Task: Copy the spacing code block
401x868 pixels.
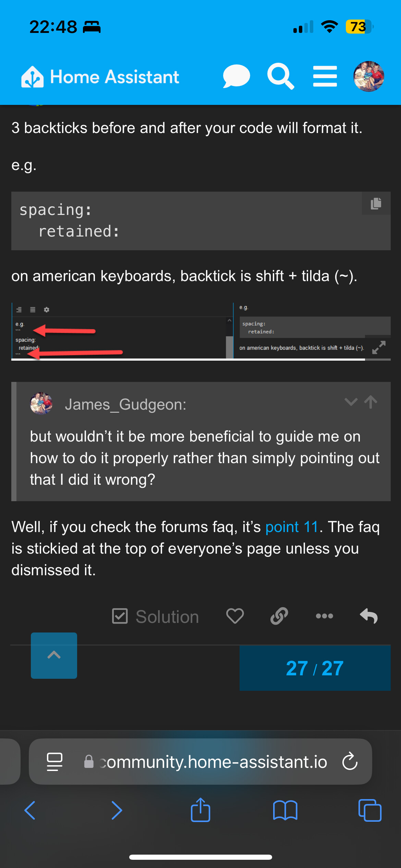Action: (376, 203)
